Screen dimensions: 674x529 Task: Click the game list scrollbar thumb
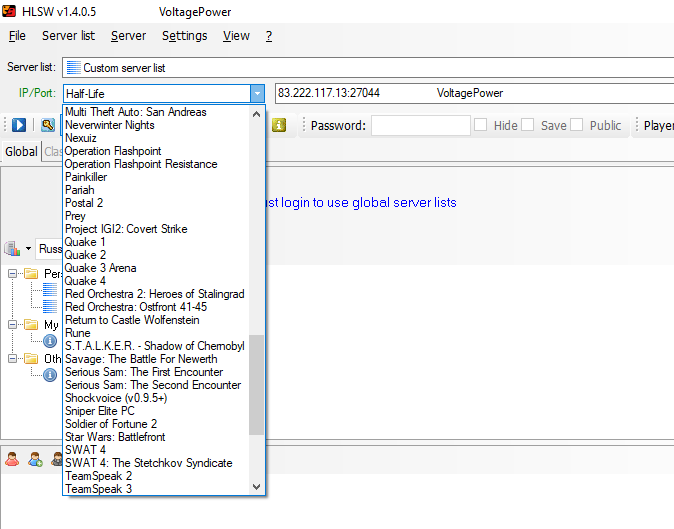pos(257,385)
